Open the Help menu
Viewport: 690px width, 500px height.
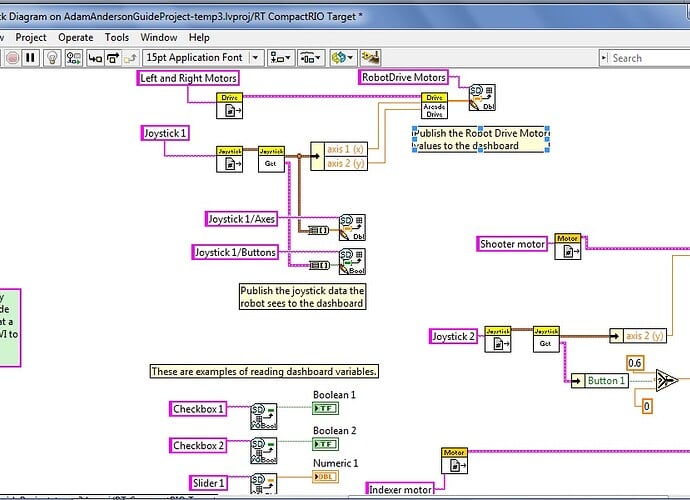click(x=199, y=37)
